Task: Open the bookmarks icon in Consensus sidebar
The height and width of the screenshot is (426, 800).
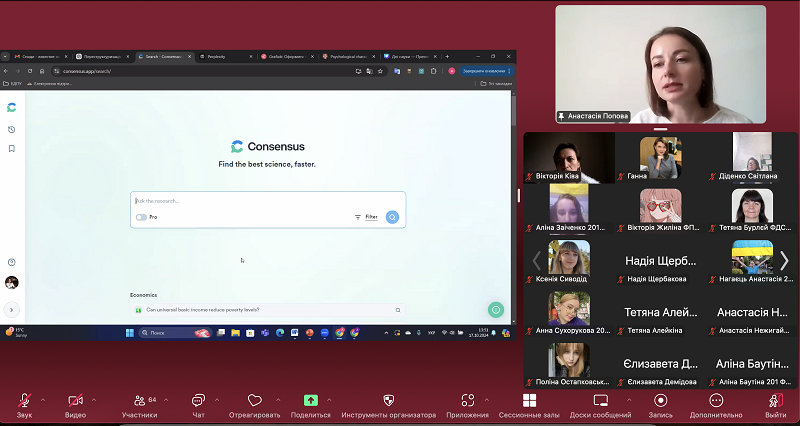Action: pyautogui.click(x=11, y=148)
